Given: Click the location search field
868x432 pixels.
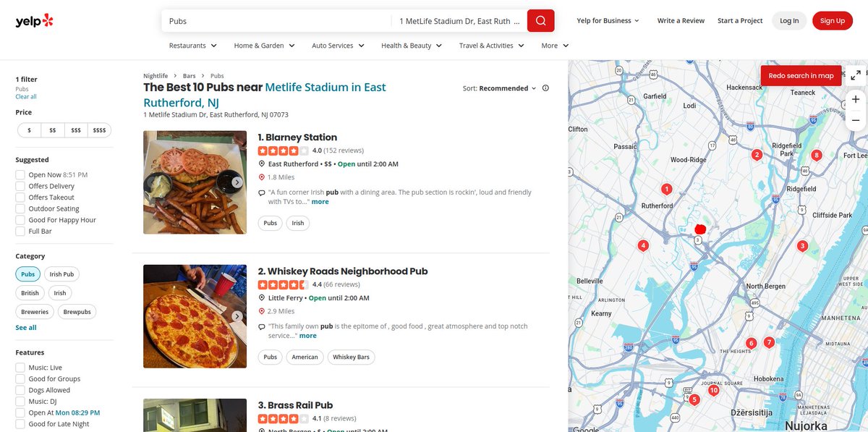Looking at the screenshot, I should pyautogui.click(x=459, y=21).
